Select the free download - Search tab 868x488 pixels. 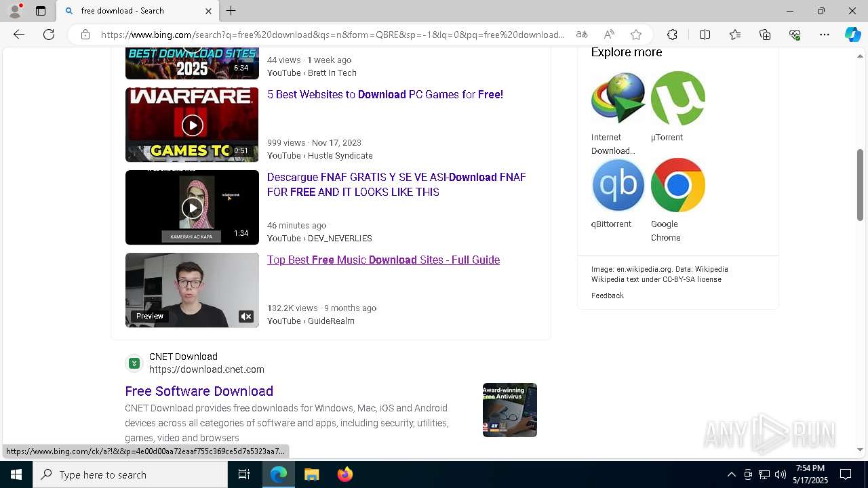[x=138, y=11]
